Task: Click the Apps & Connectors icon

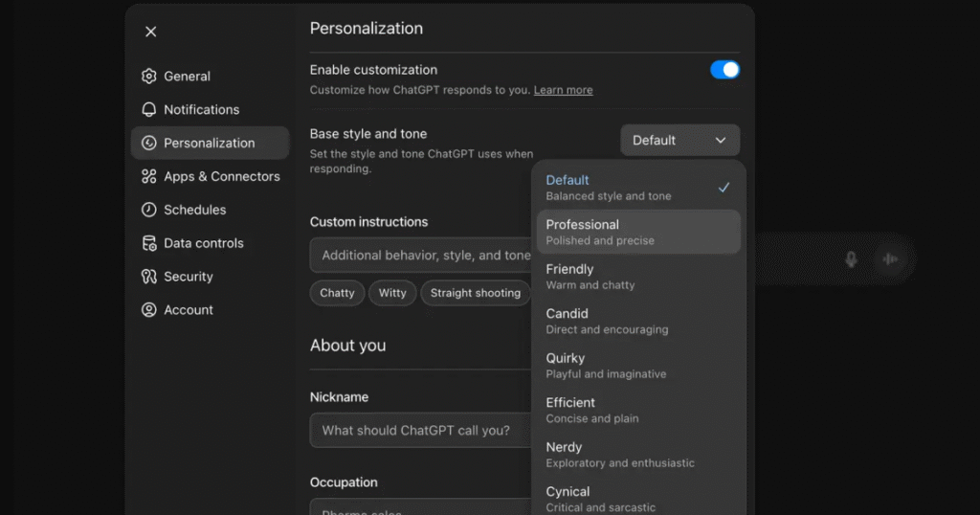Action: (x=148, y=177)
